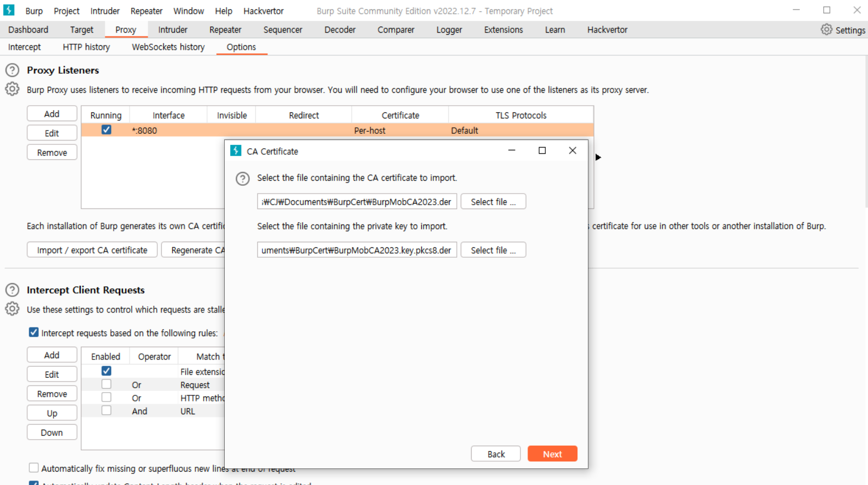Open Proxy Listeners help question icon
Image resolution: width=868 pixels, height=485 pixels.
[x=12, y=70]
